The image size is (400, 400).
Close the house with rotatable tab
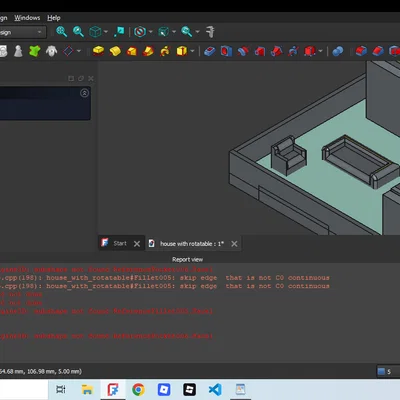(234, 244)
